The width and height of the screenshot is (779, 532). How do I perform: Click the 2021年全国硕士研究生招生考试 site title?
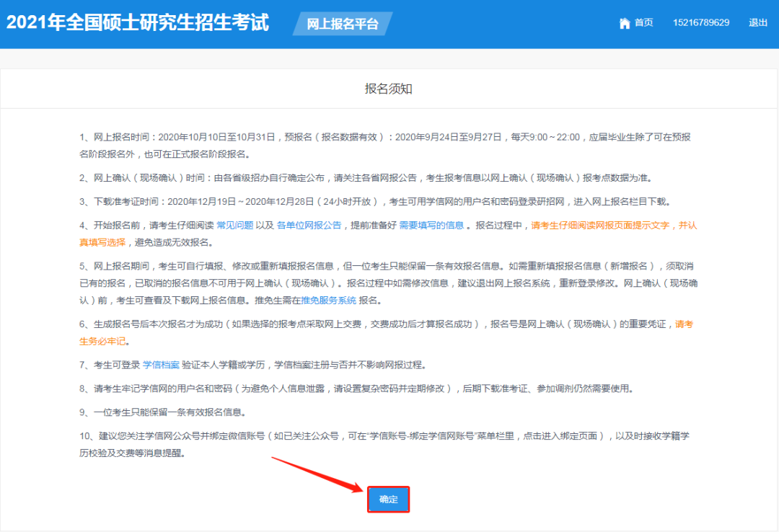click(138, 23)
